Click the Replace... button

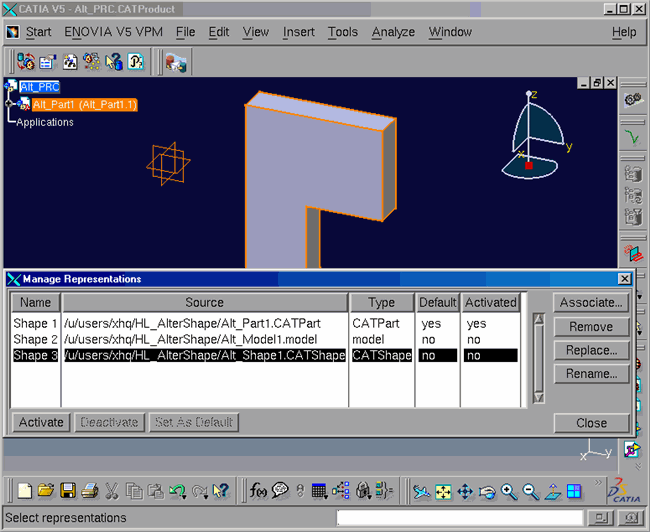pos(591,350)
